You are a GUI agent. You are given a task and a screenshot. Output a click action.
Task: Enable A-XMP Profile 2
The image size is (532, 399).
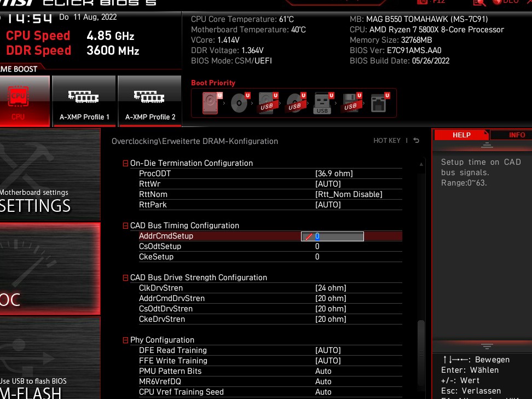tap(150, 101)
